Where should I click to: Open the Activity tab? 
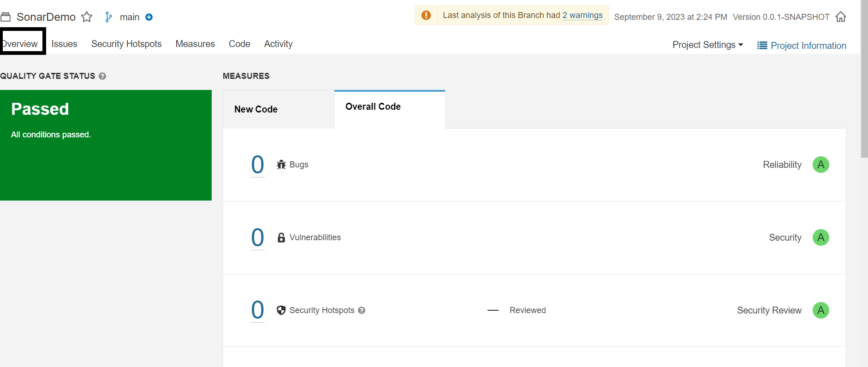[279, 44]
